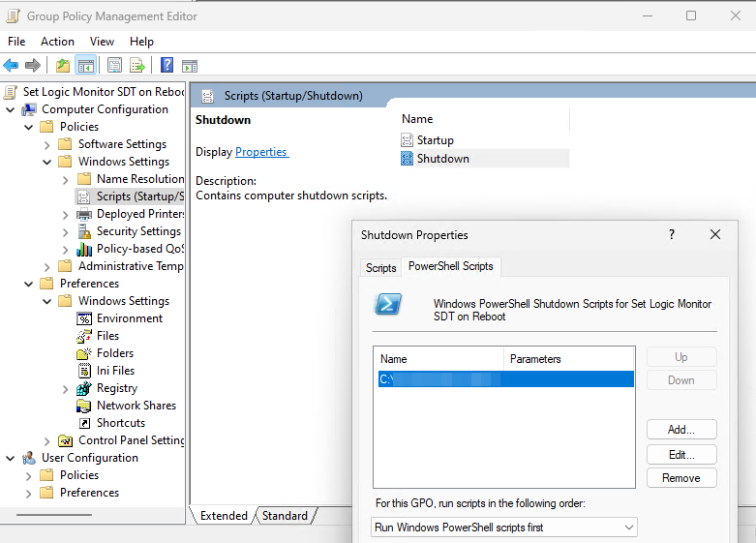This screenshot has height=543, width=756.
Task: Switch to the Standard view tab
Action: (x=285, y=516)
